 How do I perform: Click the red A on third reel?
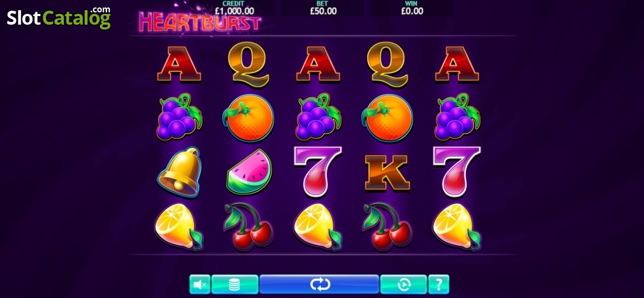pyautogui.click(x=318, y=64)
